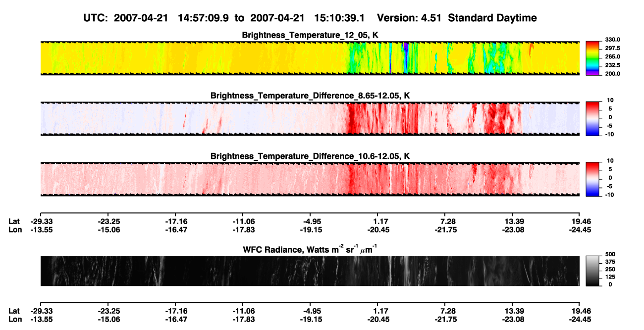The width and height of the screenshot is (644, 330).
Task: Click the grayscale WFC Radiance image strip
Action: click(x=310, y=271)
